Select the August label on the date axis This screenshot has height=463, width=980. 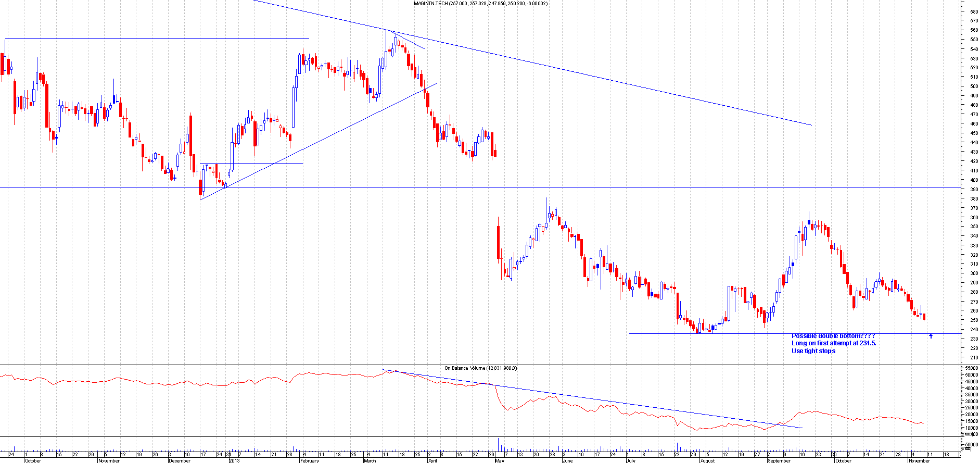pos(707,460)
